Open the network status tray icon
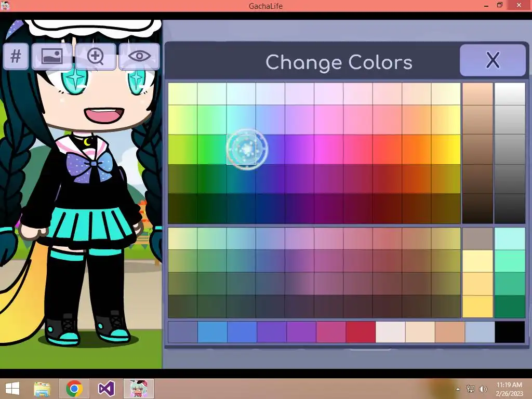This screenshot has height=399, width=532. (470, 389)
